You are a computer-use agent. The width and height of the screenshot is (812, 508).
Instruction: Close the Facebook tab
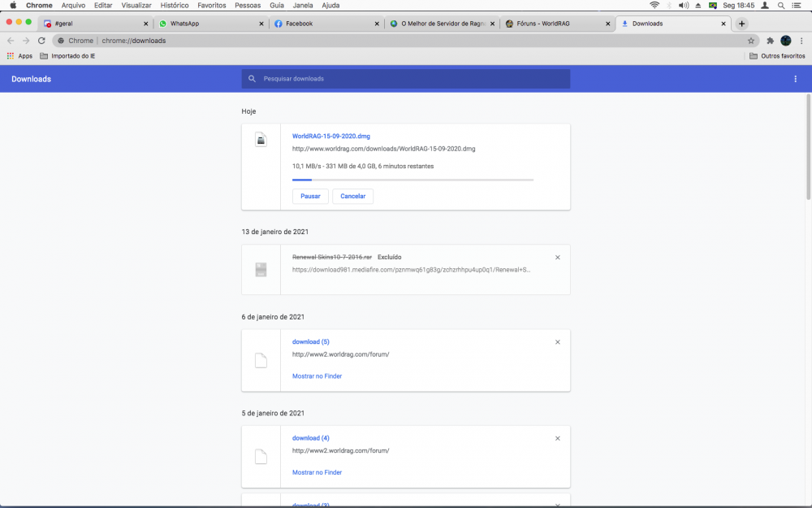377,24
